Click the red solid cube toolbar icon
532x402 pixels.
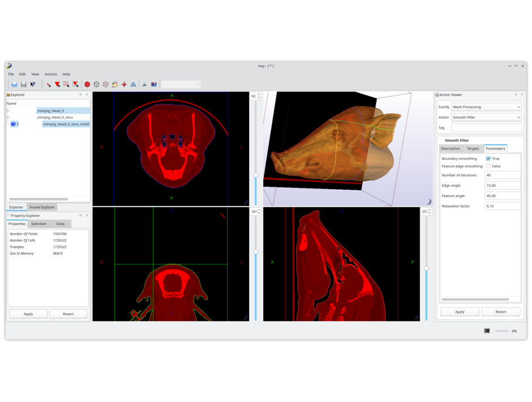pos(87,84)
